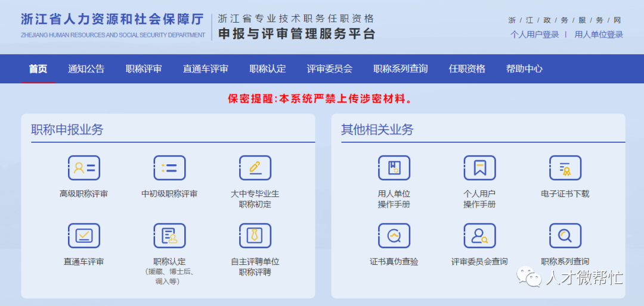The width and height of the screenshot is (644, 306).
Task: Click 职称系列查询 in the navigation bar
Action: [401, 69]
